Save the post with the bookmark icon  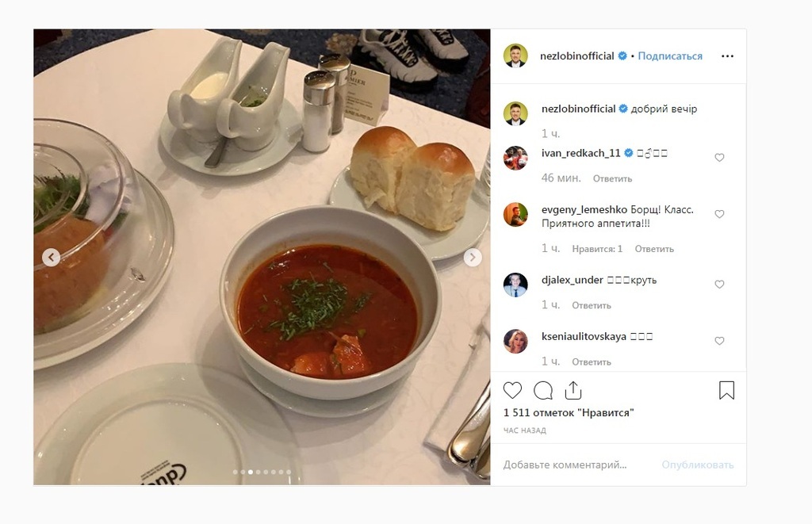tap(726, 390)
